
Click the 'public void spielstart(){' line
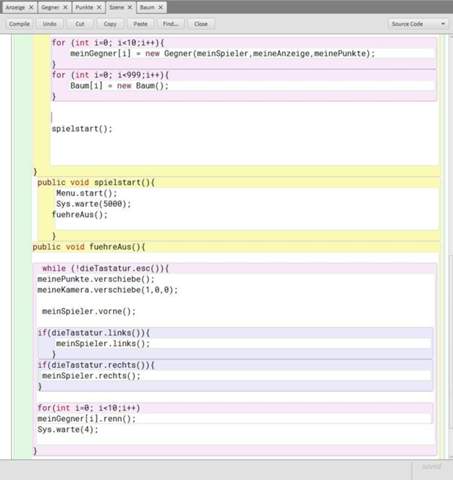click(x=96, y=182)
